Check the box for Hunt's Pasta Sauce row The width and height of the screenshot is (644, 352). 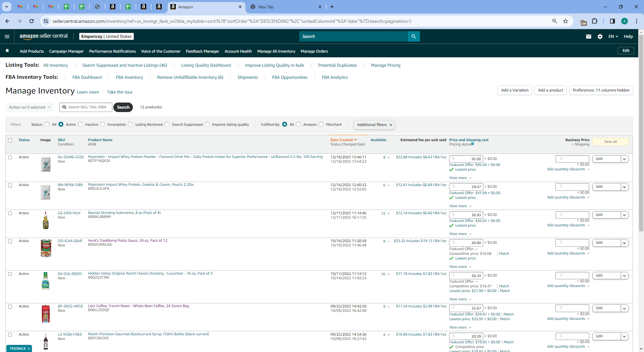coord(10,241)
